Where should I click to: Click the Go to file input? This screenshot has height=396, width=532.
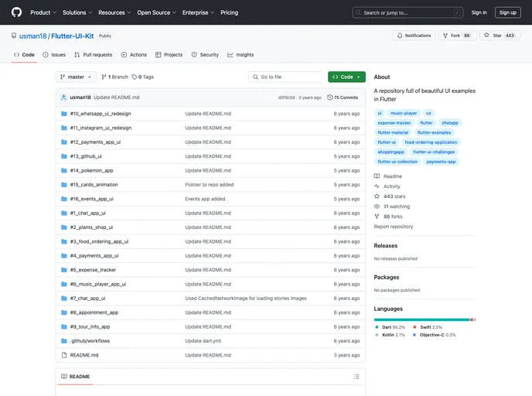coord(285,77)
